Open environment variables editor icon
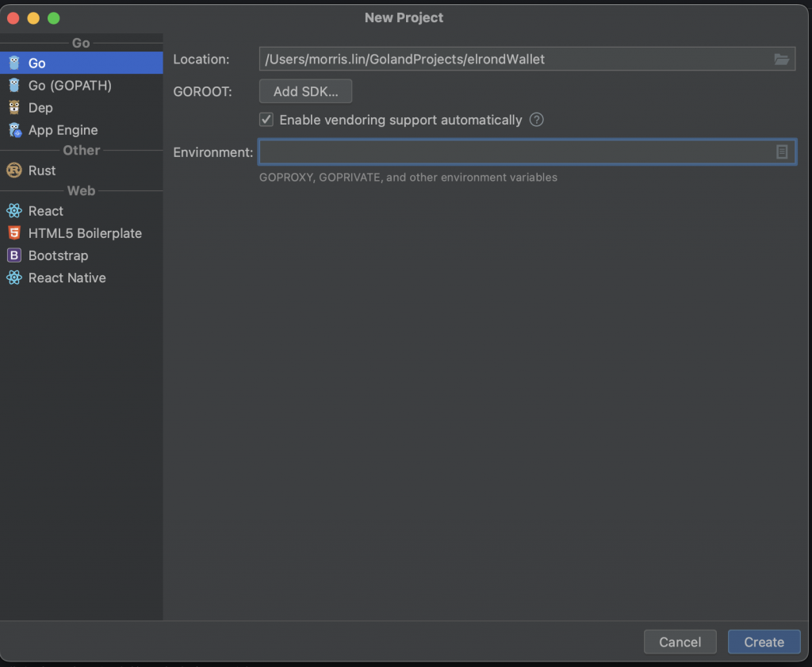Viewport: 812px width, 667px height. tap(782, 151)
